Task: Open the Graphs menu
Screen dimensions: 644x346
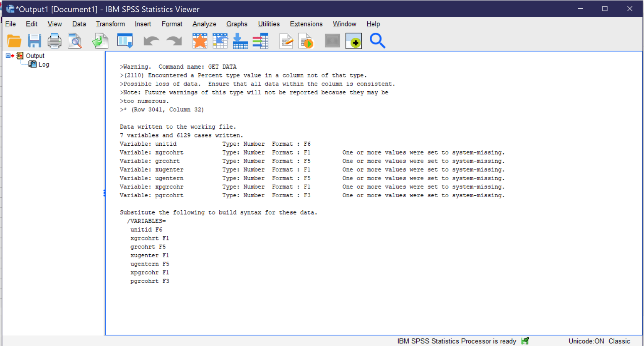Action: click(236, 24)
